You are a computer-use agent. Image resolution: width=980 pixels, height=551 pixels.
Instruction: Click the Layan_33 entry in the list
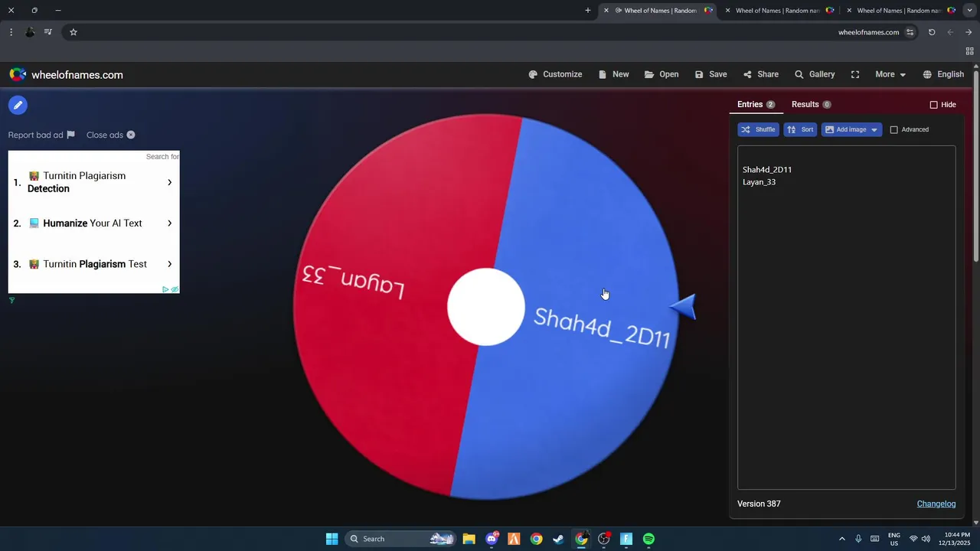coord(759,182)
